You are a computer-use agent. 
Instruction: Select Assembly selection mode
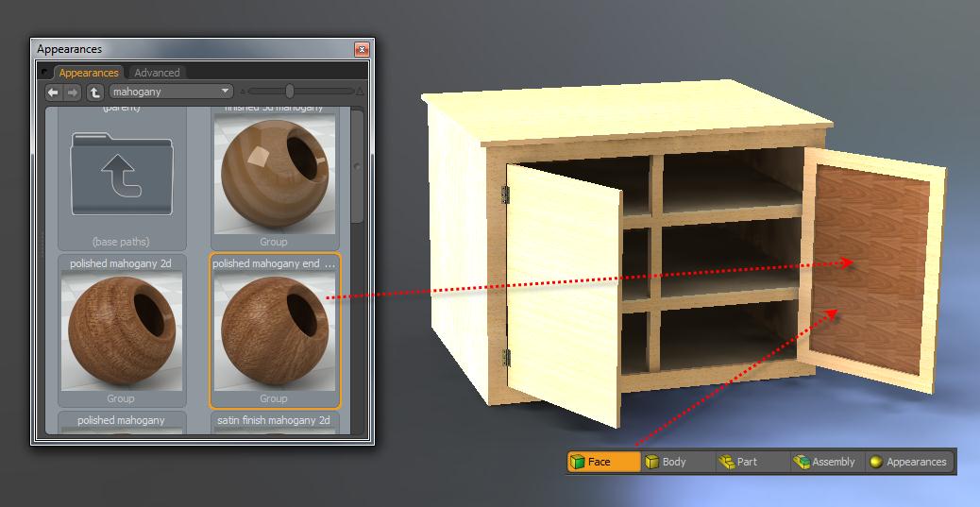tap(827, 462)
